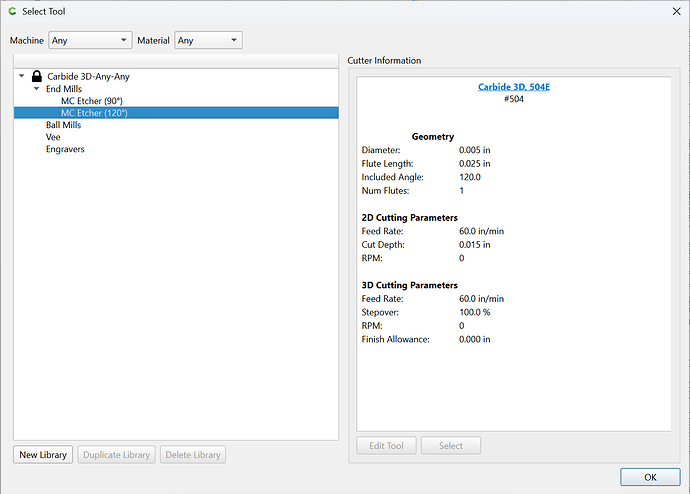Click the #504 tool number text
The height and width of the screenshot is (494, 690).
coord(514,99)
